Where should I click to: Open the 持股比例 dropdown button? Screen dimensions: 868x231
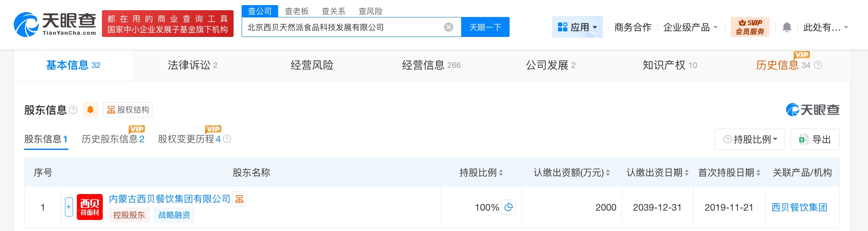click(x=750, y=139)
